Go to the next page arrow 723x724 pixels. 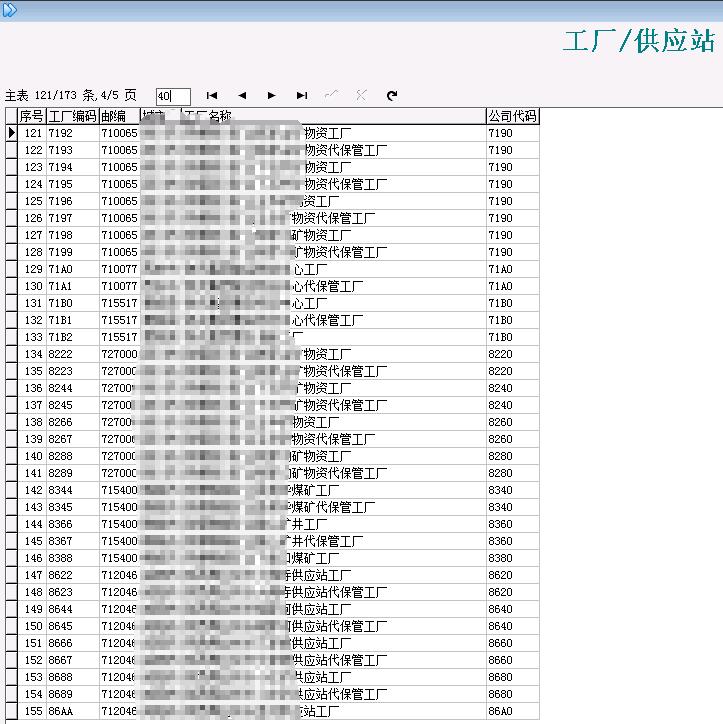coord(271,96)
